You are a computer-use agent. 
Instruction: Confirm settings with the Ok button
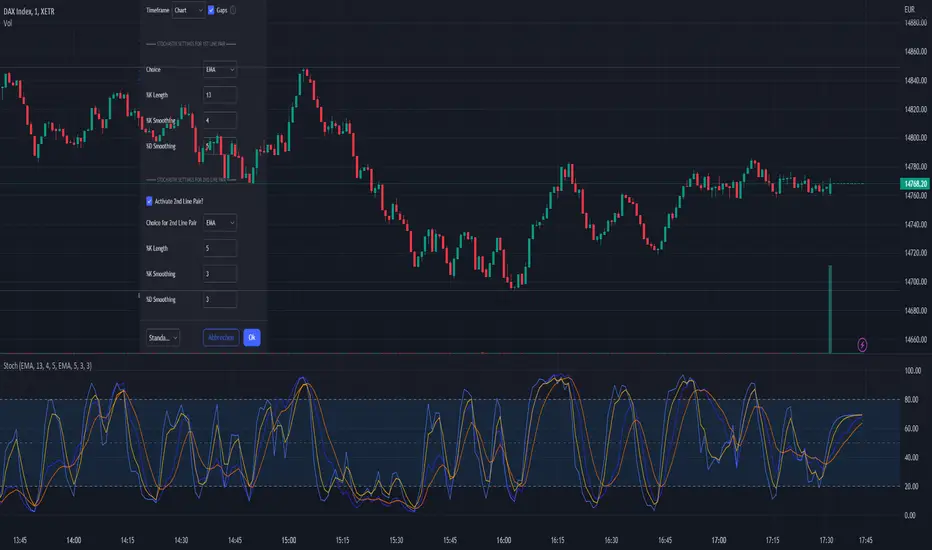coord(252,338)
